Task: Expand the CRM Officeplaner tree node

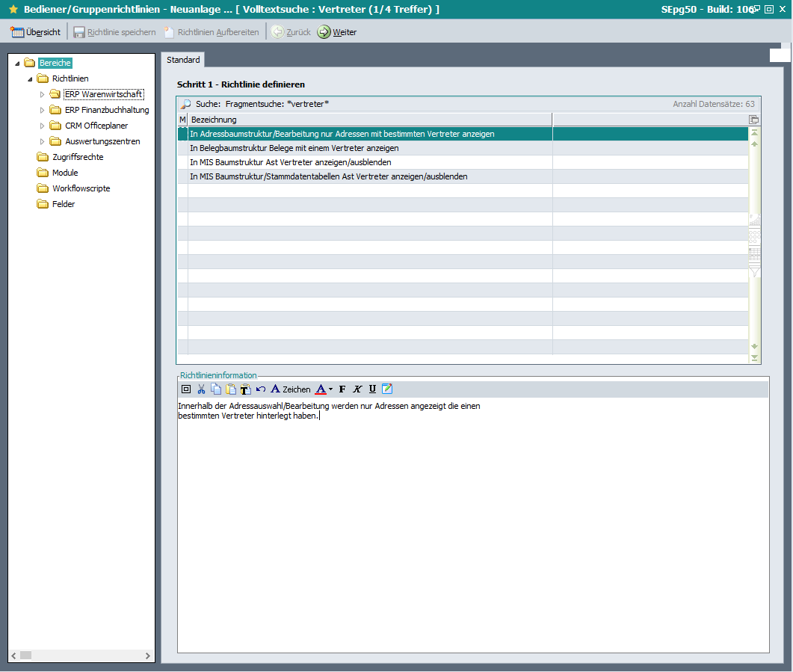Action: tap(43, 126)
